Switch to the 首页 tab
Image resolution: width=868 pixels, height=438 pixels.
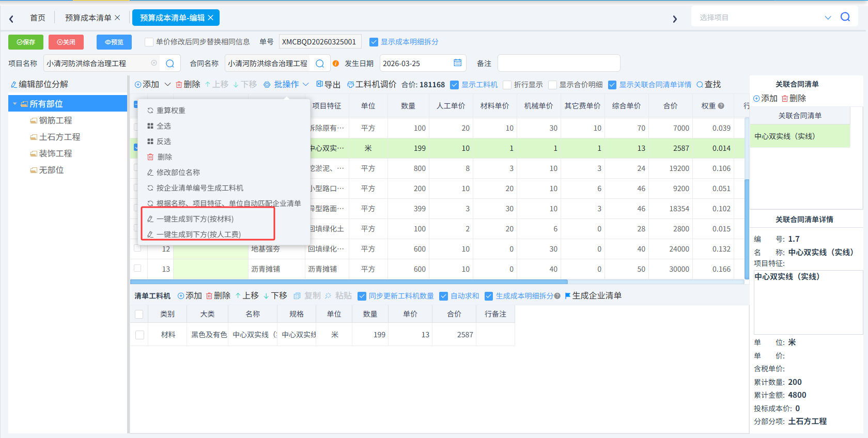pyautogui.click(x=38, y=18)
